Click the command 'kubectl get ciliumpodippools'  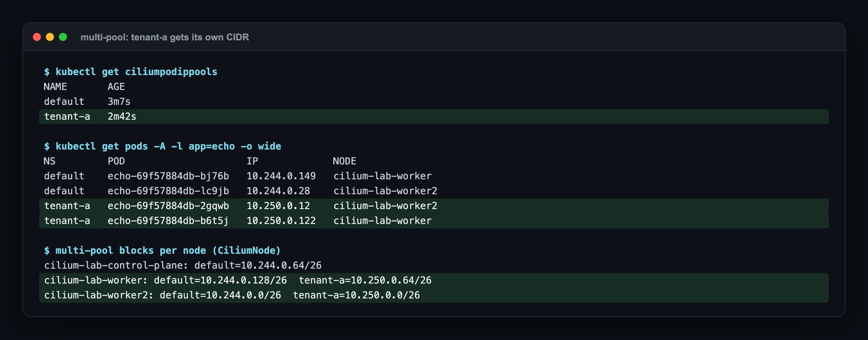[x=136, y=72]
